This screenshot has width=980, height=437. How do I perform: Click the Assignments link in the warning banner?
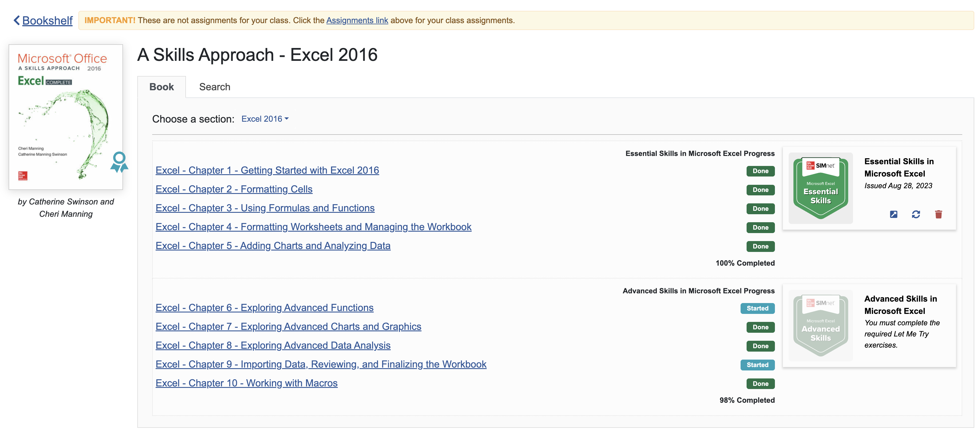pyautogui.click(x=356, y=20)
